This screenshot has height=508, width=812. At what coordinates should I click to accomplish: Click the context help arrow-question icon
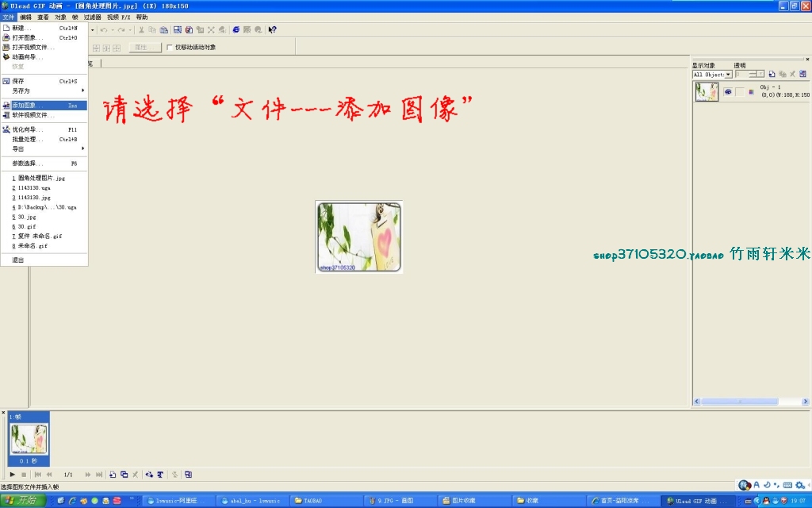click(273, 30)
